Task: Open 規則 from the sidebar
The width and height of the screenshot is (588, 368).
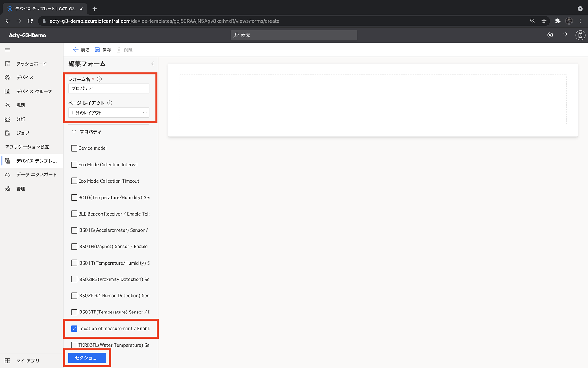Action: point(31,105)
